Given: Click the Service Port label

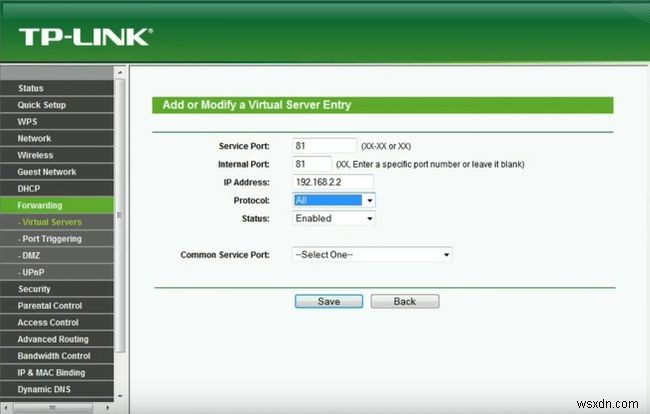Looking at the screenshot, I should (x=244, y=146).
